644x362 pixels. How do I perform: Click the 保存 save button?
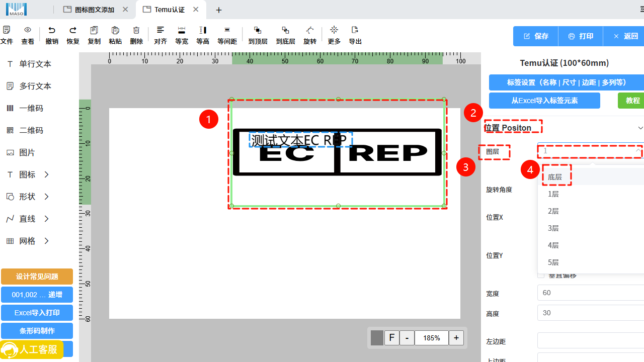click(536, 36)
